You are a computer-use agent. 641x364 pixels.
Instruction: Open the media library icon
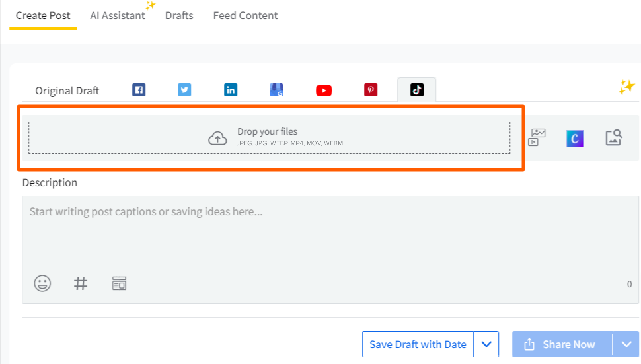click(x=537, y=137)
